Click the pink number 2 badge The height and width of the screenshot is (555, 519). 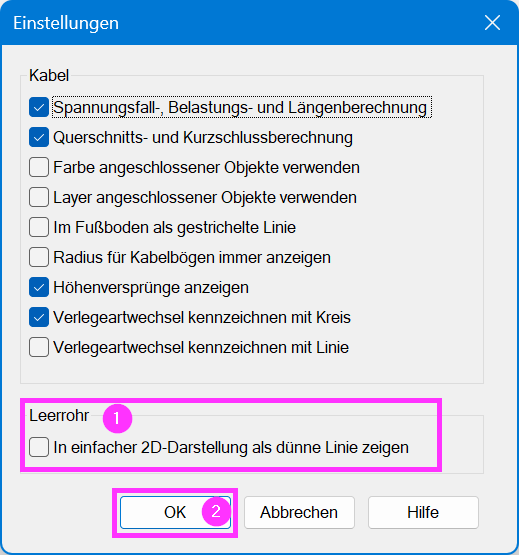tap(216, 511)
